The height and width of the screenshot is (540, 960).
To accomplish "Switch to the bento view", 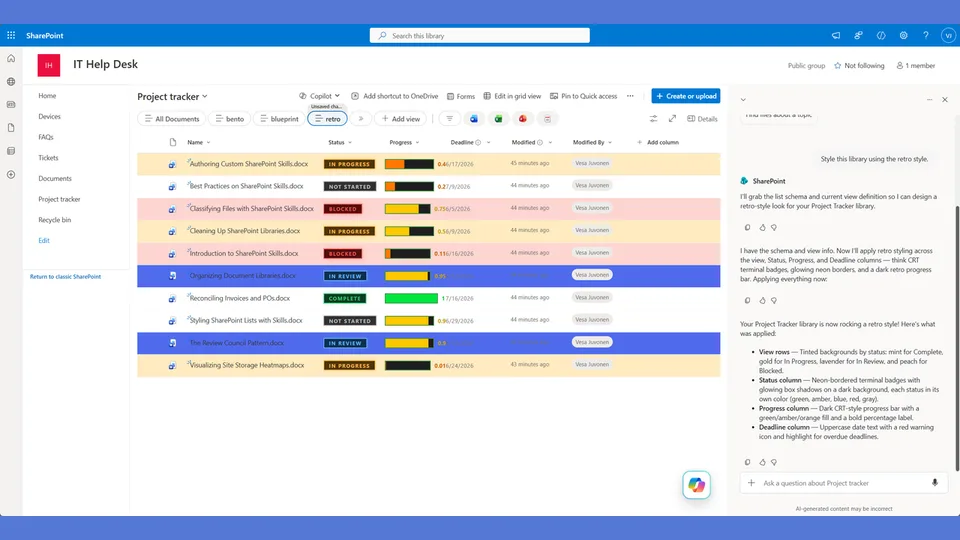I will (230, 119).
